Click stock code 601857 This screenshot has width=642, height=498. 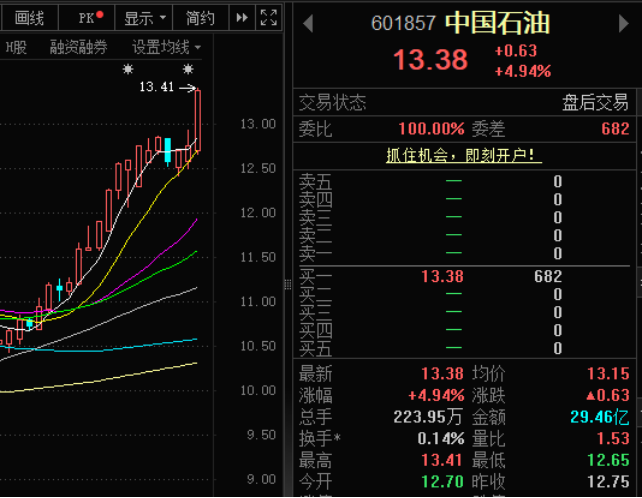click(x=403, y=23)
